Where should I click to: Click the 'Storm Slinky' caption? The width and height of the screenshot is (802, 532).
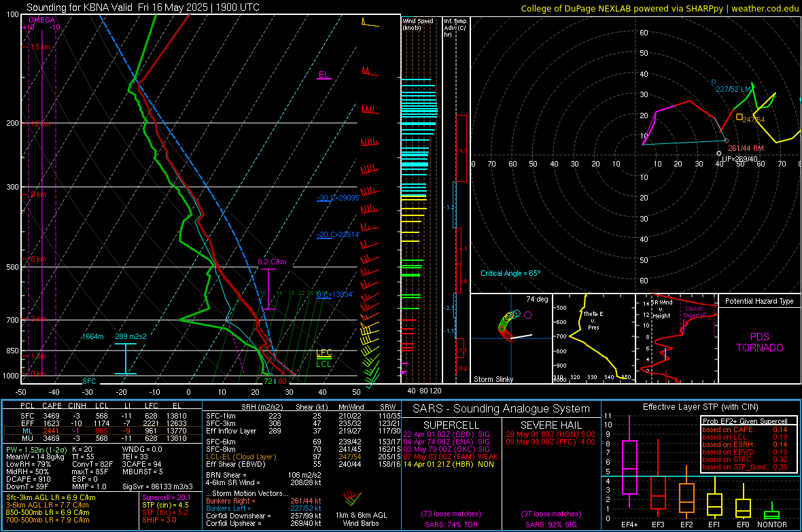(x=493, y=379)
